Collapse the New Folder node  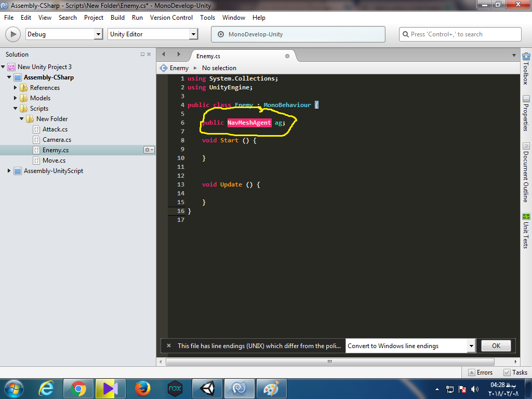[x=22, y=119]
